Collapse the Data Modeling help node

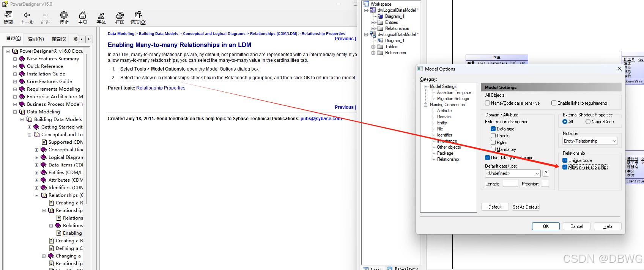(x=15, y=112)
